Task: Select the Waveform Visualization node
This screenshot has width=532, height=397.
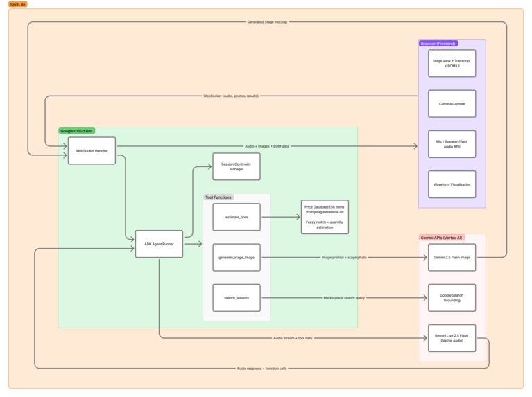Action: click(452, 184)
